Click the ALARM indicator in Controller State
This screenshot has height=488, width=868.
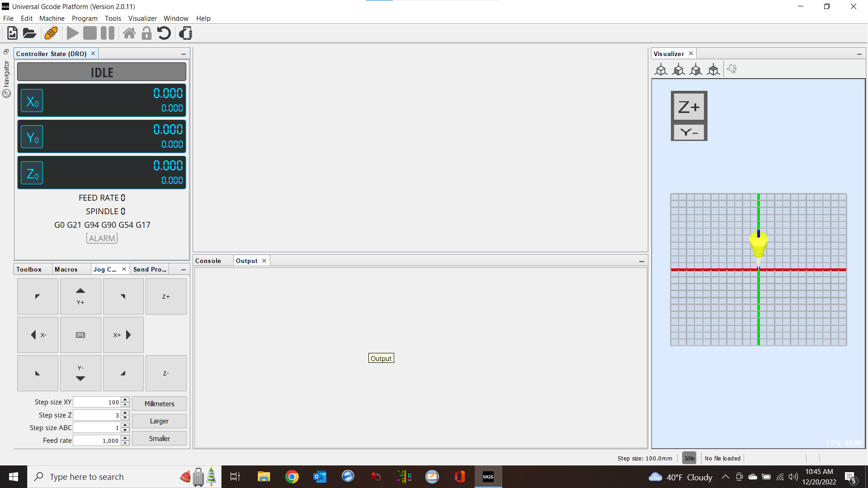(x=102, y=238)
